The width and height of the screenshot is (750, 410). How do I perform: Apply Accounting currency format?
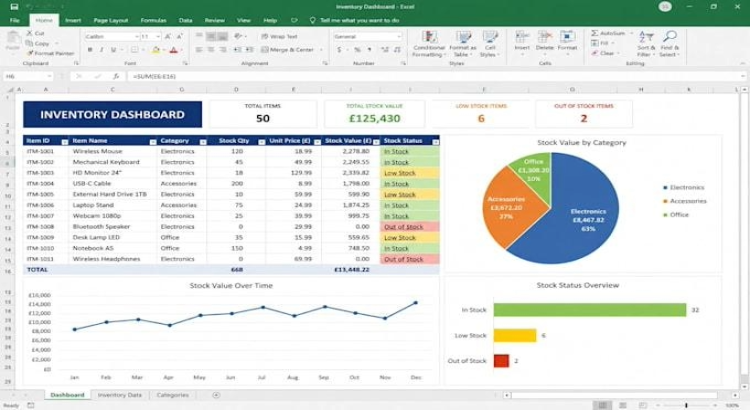339,50
